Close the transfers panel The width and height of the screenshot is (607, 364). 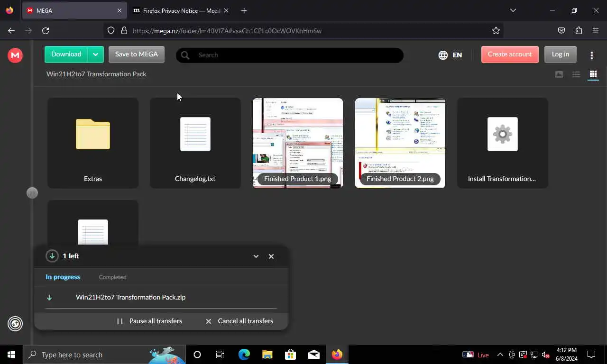[x=271, y=256]
